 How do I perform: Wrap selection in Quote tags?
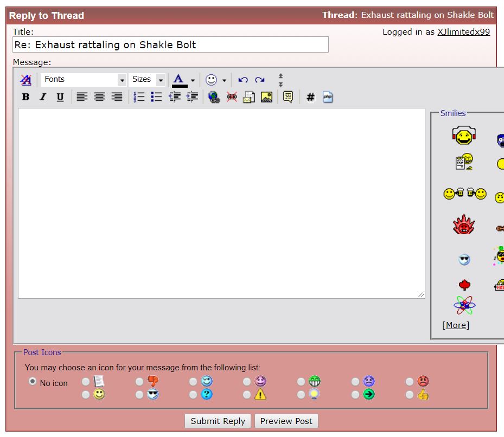[x=288, y=97]
